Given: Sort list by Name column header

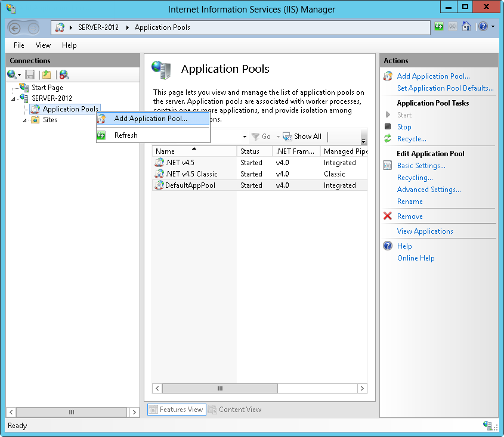Looking at the screenshot, I should (194, 151).
